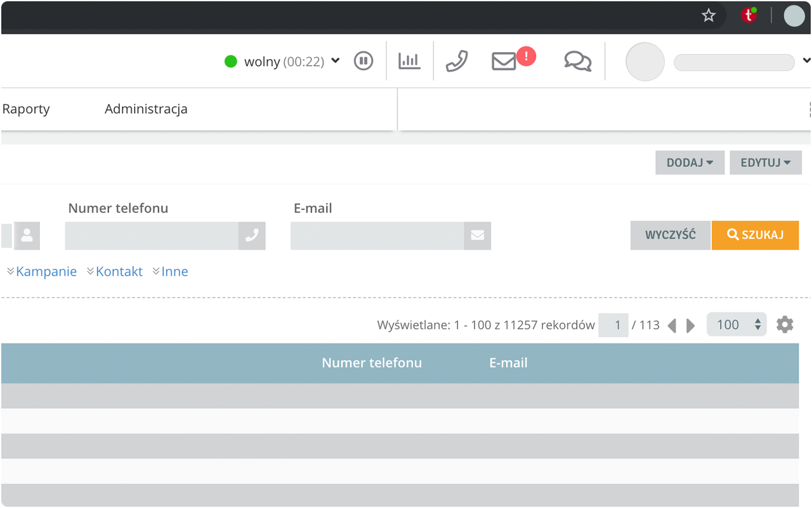Expand the user account menu arrow

tap(807, 61)
